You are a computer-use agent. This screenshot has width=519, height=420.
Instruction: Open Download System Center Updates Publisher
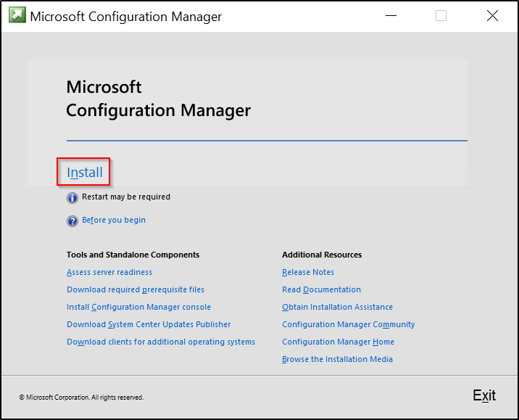149,324
